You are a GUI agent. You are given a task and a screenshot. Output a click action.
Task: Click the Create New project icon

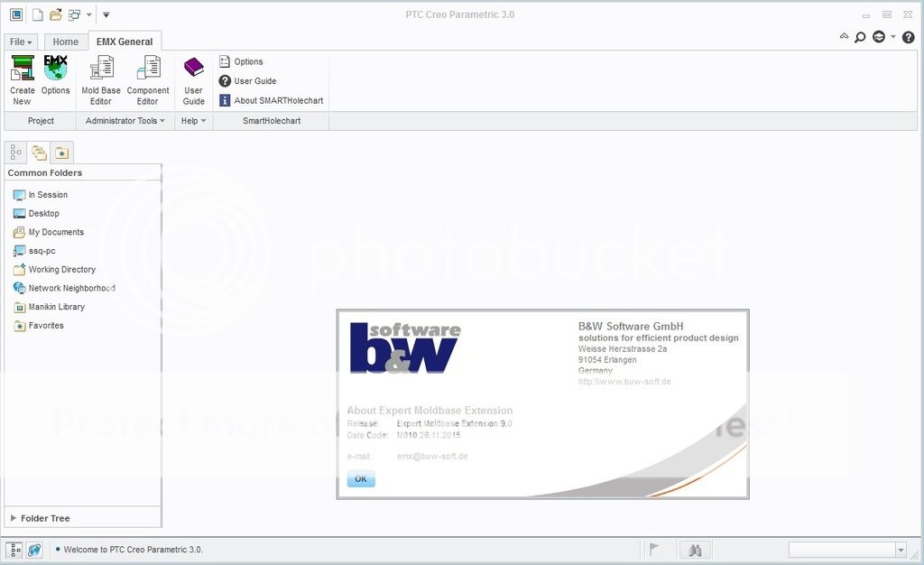tap(22, 79)
